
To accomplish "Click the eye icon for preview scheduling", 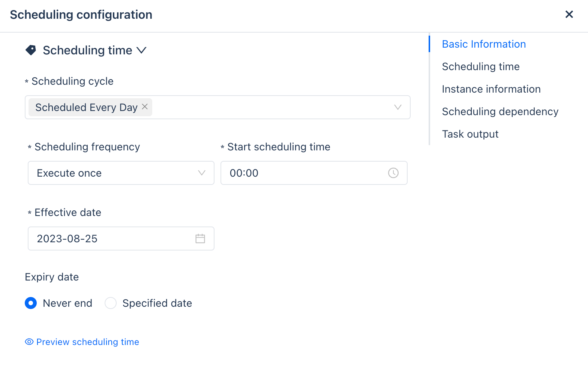I will [29, 342].
